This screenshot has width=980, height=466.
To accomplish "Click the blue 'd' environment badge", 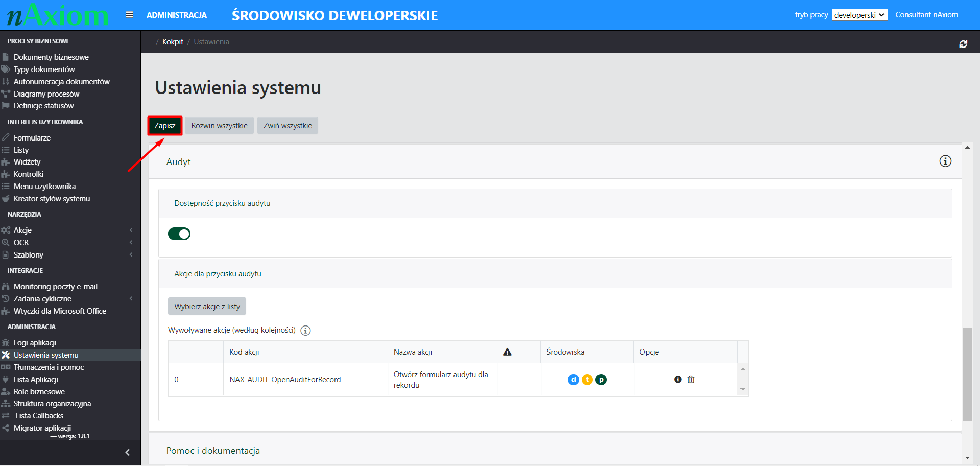I will [573, 380].
